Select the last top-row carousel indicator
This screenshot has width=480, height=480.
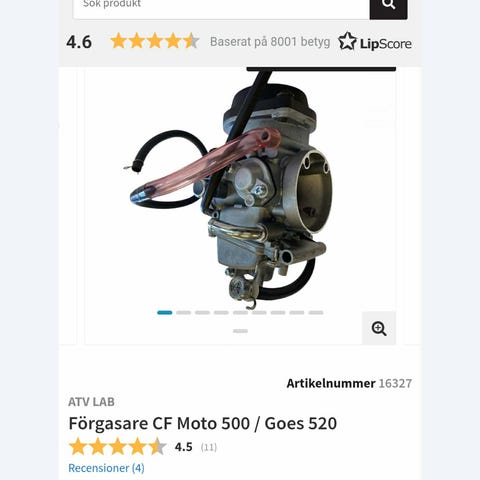click(x=316, y=313)
